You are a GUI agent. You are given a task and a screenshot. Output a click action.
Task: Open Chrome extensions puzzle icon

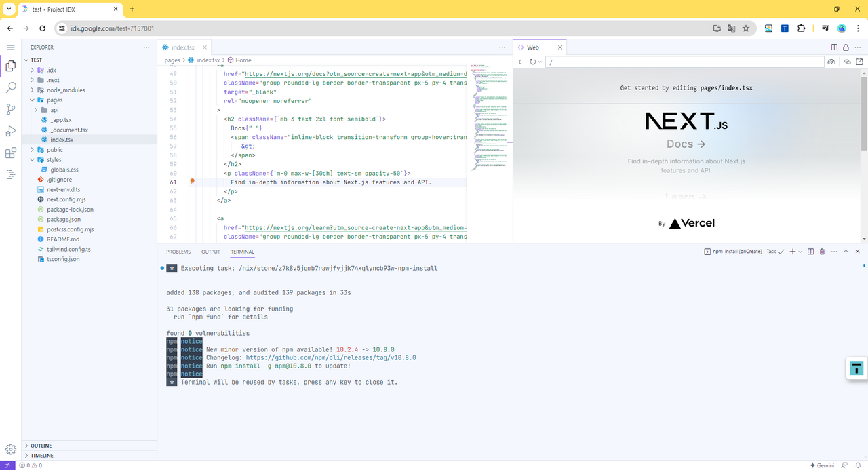coord(801,28)
